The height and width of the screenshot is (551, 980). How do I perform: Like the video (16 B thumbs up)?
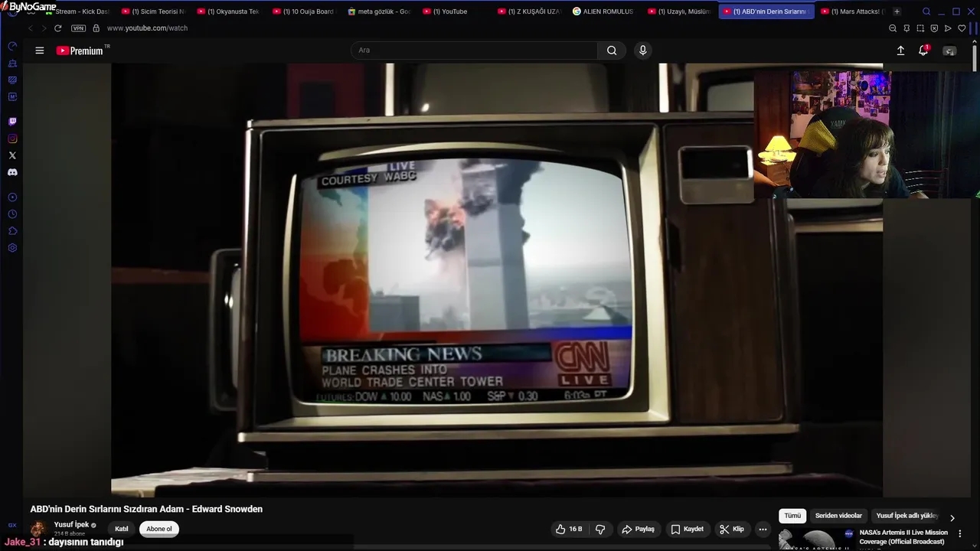pos(569,529)
